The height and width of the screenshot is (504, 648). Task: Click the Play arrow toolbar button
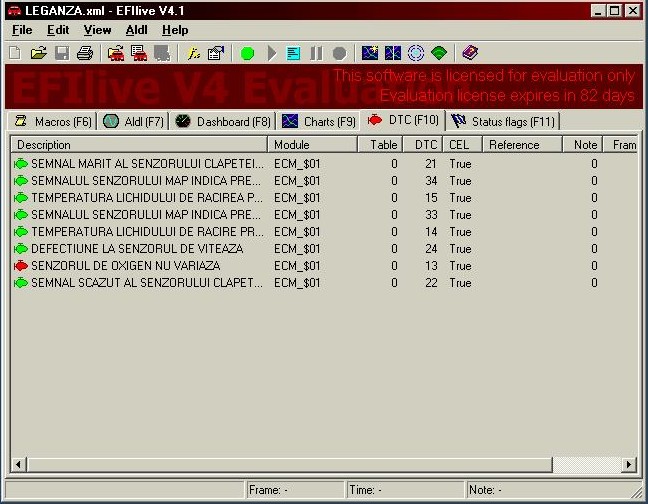point(271,53)
